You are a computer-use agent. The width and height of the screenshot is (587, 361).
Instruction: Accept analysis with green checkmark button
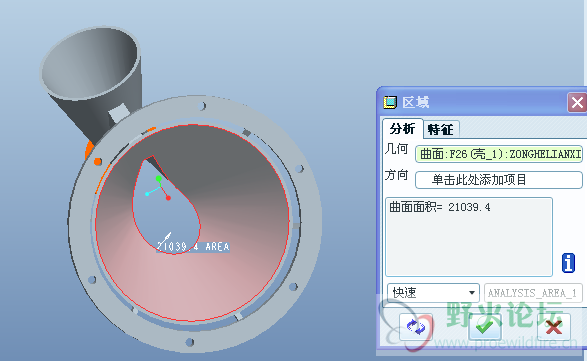[485, 327]
